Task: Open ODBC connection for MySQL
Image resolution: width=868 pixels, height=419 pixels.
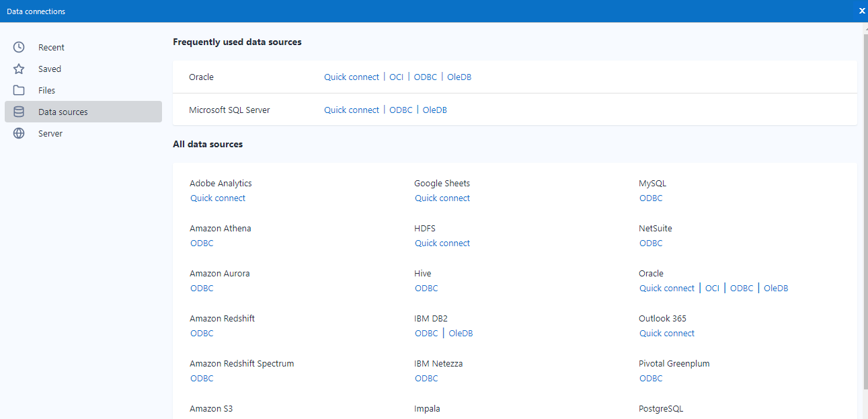Action: coord(651,198)
